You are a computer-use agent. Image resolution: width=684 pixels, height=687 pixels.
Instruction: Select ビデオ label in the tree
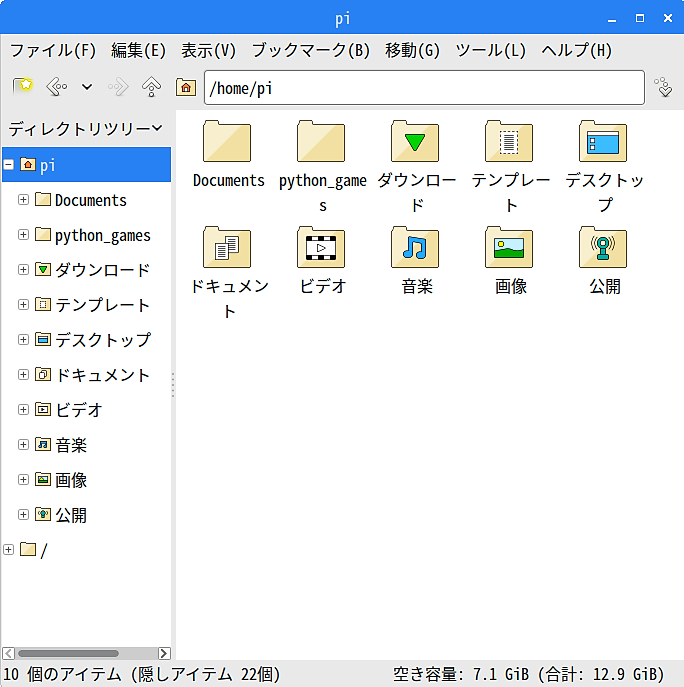[79, 410]
